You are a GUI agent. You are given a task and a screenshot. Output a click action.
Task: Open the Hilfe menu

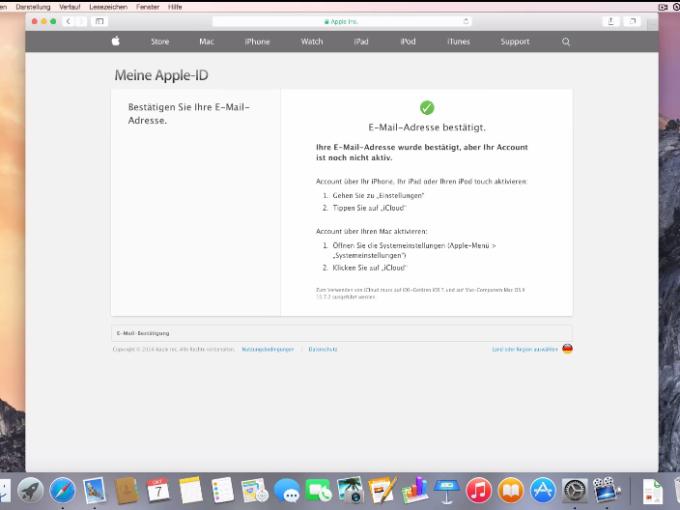175,7
